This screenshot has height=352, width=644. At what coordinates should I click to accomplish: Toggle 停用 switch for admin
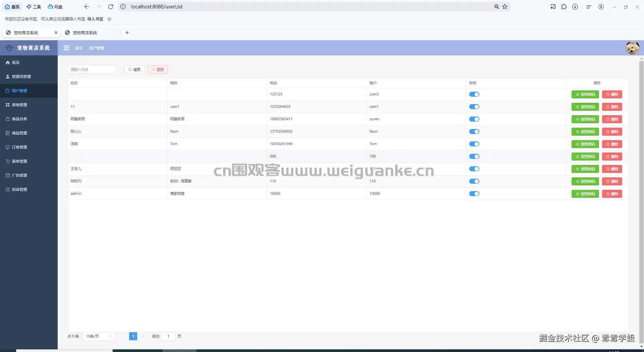point(474,194)
